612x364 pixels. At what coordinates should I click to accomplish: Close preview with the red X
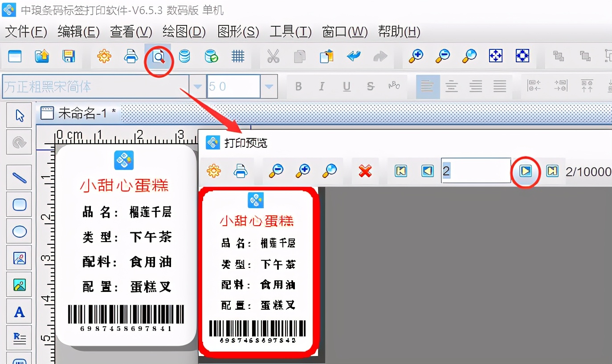click(x=365, y=171)
